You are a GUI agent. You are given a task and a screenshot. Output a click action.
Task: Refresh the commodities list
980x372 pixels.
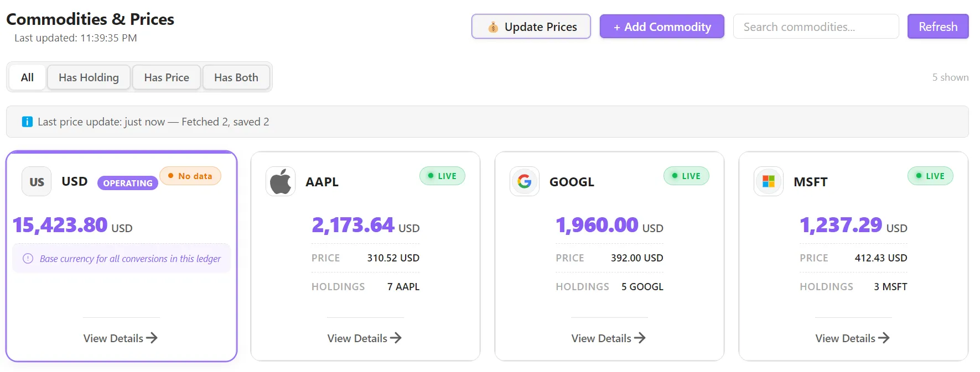(938, 27)
